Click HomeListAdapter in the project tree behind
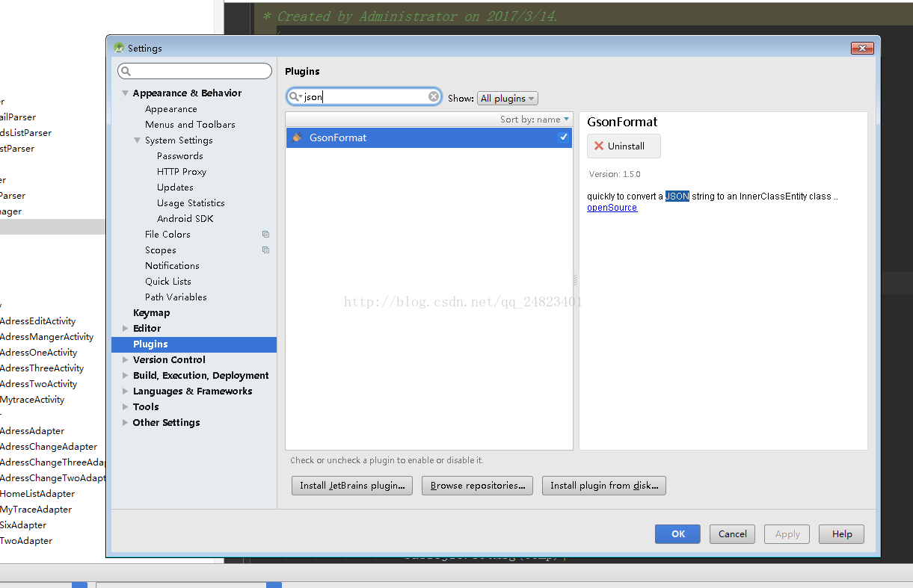 pos(37,494)
